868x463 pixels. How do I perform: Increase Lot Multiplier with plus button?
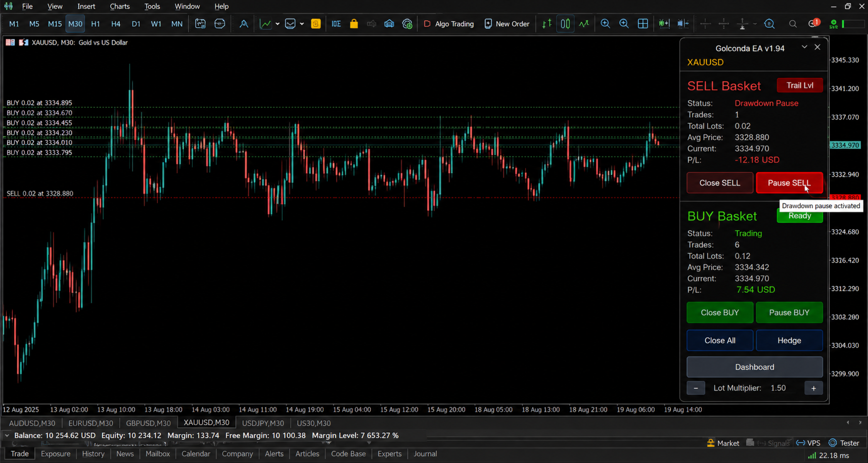[813, 388]
